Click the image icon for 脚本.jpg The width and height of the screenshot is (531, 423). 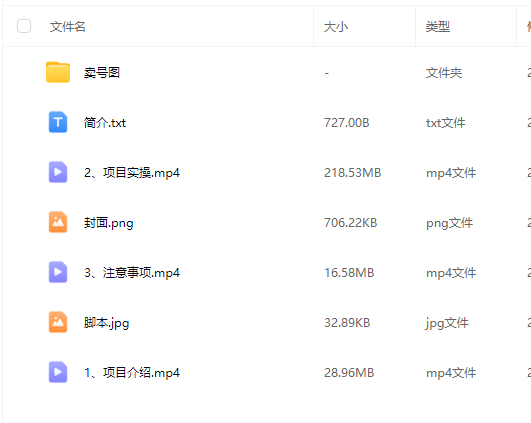pos(58,322)
